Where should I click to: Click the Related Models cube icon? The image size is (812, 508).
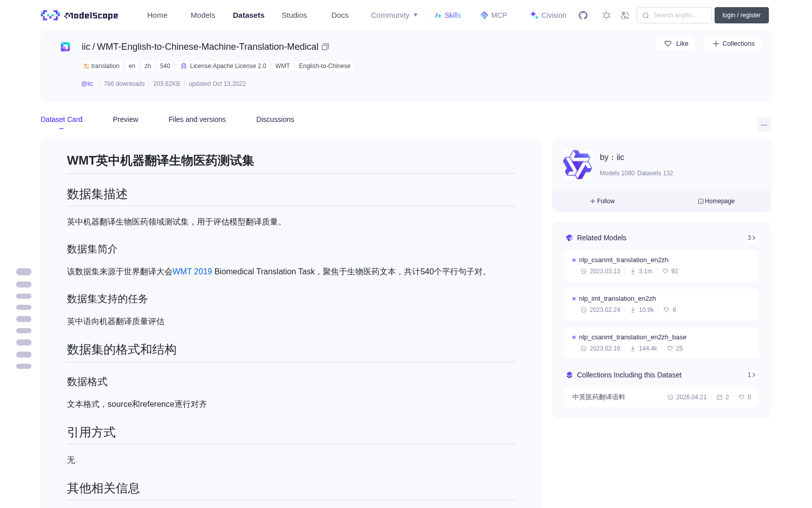(x=569, y=238)
